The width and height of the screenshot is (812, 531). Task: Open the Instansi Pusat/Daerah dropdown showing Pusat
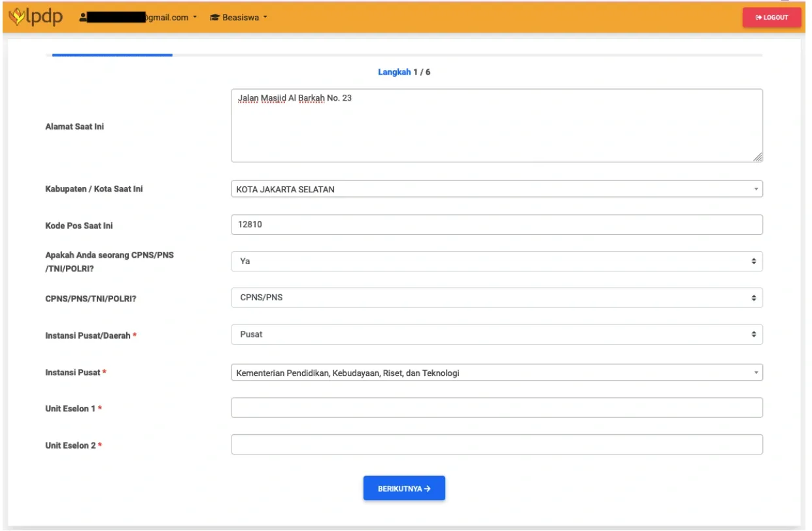(x=497, y=334)
